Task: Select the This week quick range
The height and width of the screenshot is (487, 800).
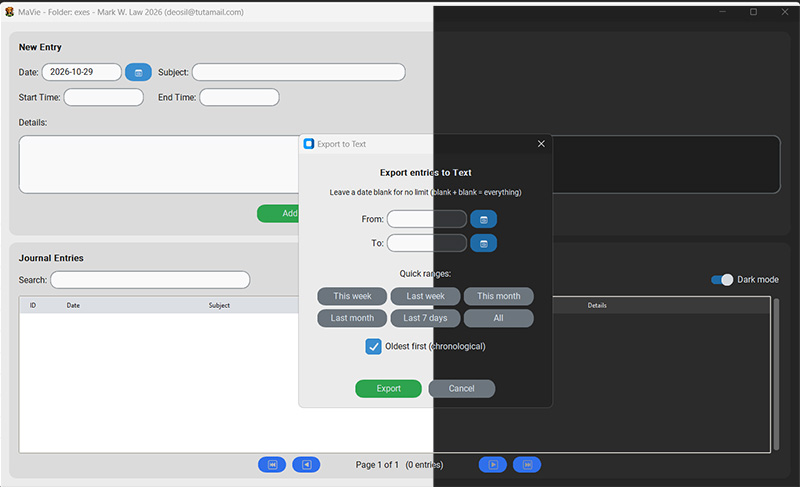Action: coord(352,296)
